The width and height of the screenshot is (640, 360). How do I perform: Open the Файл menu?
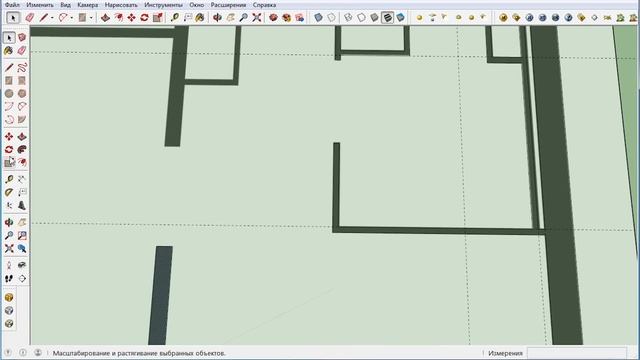pos(12,5)
